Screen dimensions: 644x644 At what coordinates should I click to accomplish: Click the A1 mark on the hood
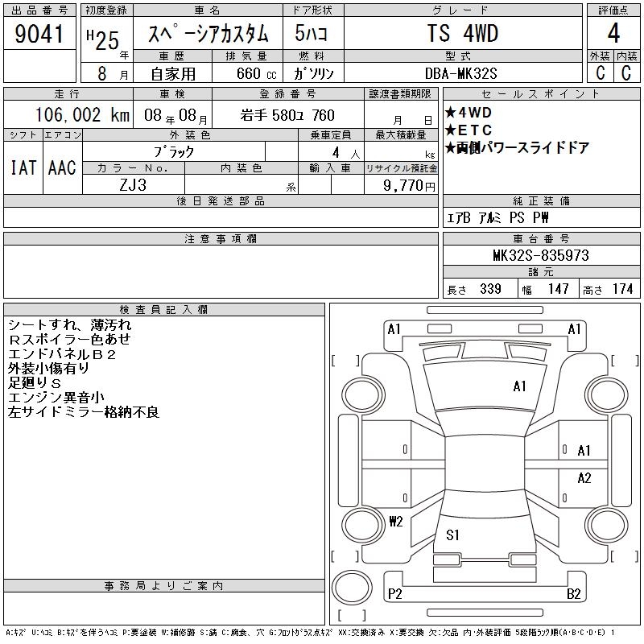click(519, 386)
